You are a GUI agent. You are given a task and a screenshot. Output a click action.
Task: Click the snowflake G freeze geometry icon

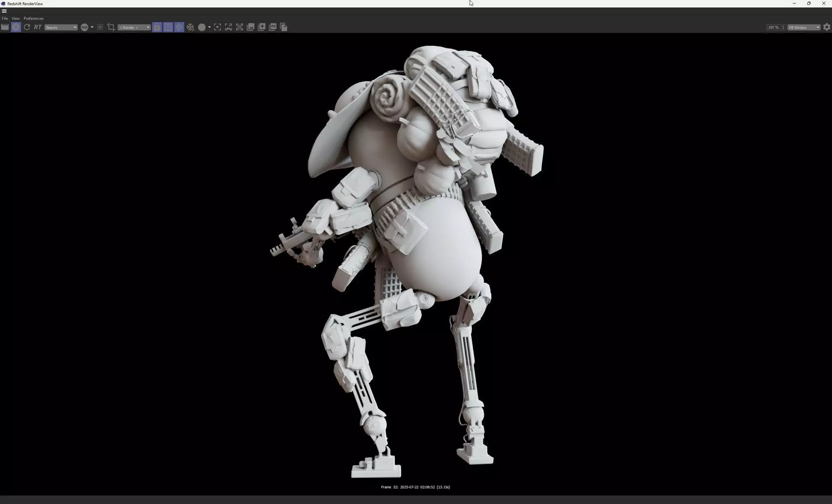190,27
